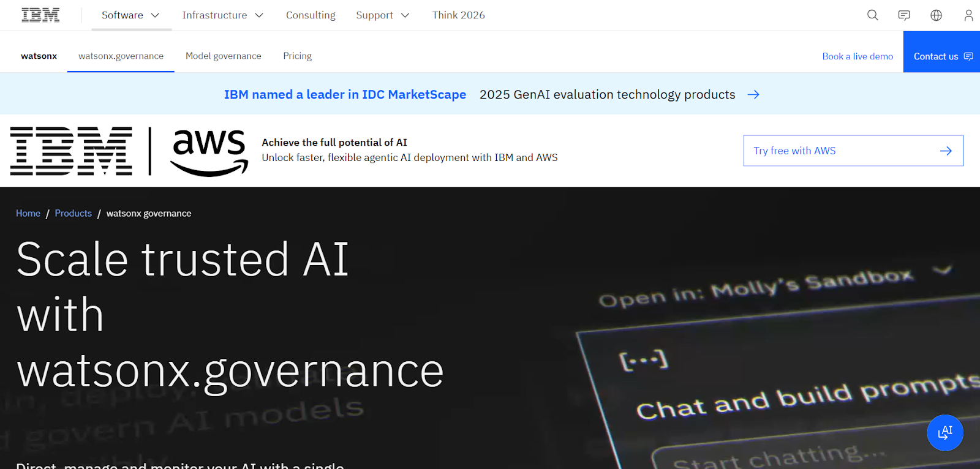The image size is (980, 469).
Task: Click Achieve the full potential of AI heading
Action: click(334, 142)
